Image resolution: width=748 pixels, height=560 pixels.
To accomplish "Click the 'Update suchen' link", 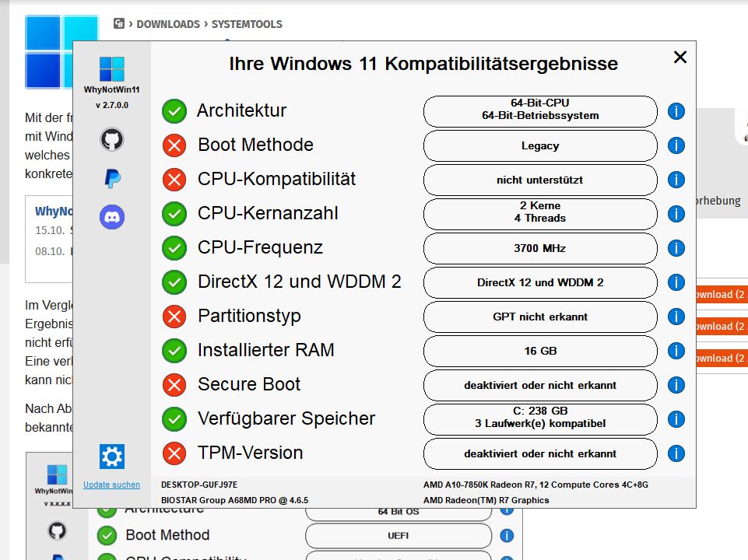I will click(111, 485).
